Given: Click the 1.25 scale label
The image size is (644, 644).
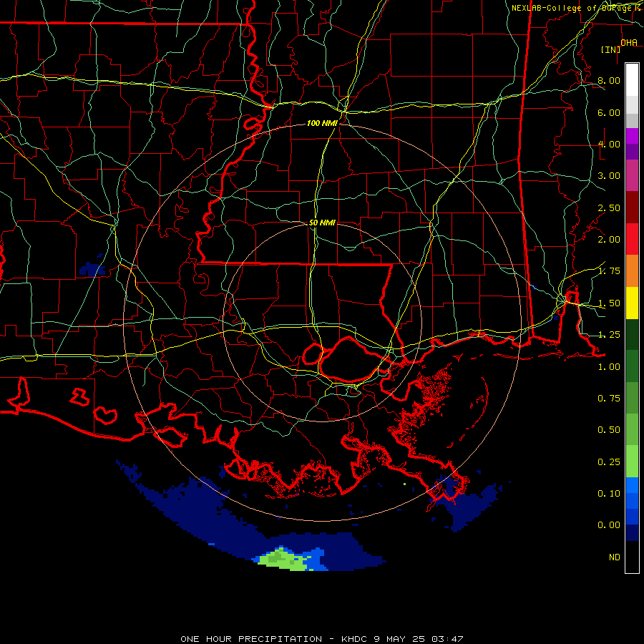Looking at the screenshot, I should click(609, 335).
